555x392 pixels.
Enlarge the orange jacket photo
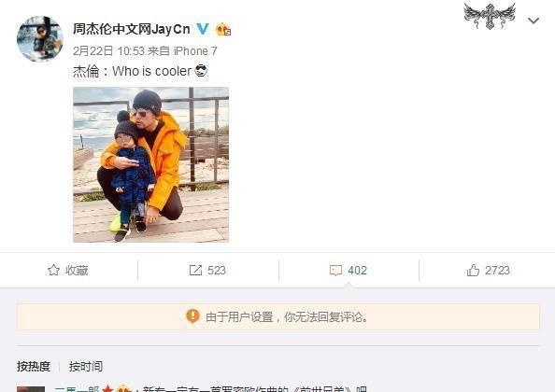coord(150,164)
